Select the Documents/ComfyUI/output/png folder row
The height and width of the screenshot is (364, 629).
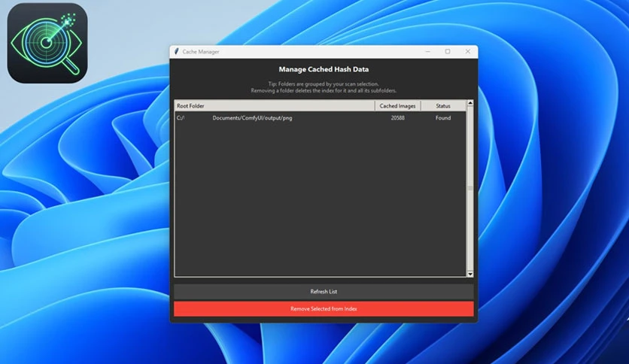point(320,118)
